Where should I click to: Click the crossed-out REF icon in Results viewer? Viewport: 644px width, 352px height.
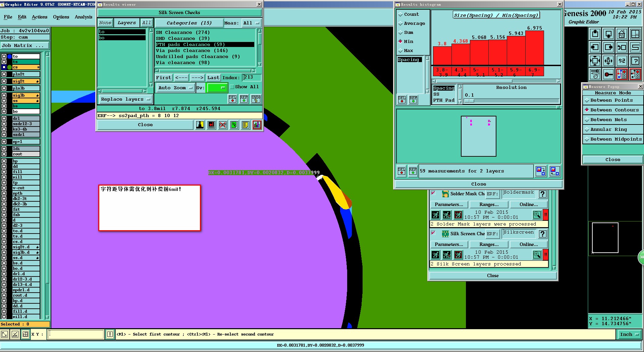pyautogui.click(x=223, y=125)
